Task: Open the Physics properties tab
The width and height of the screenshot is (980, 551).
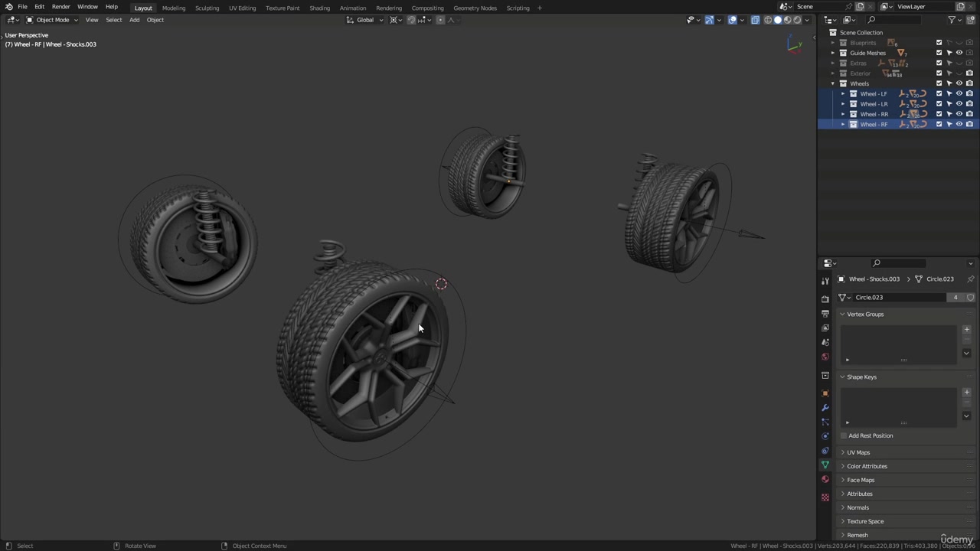Action: [x=825, y=436]
